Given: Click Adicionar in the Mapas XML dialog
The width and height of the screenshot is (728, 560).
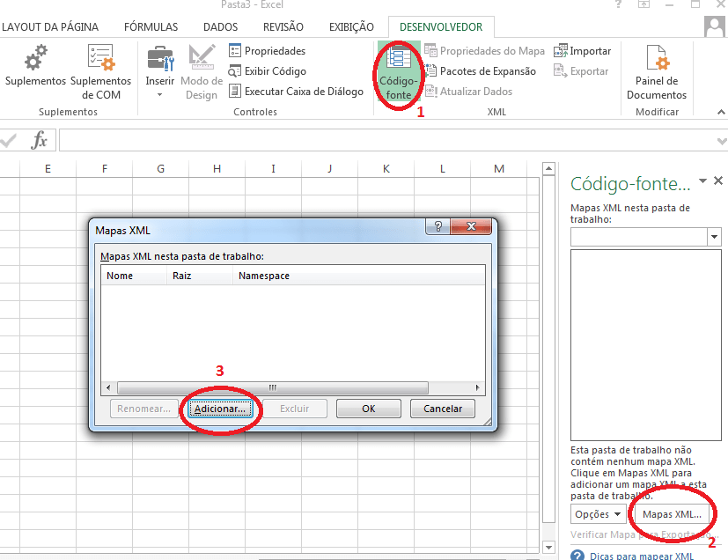Looking at the screenshot, I should (x=221, y=408).
